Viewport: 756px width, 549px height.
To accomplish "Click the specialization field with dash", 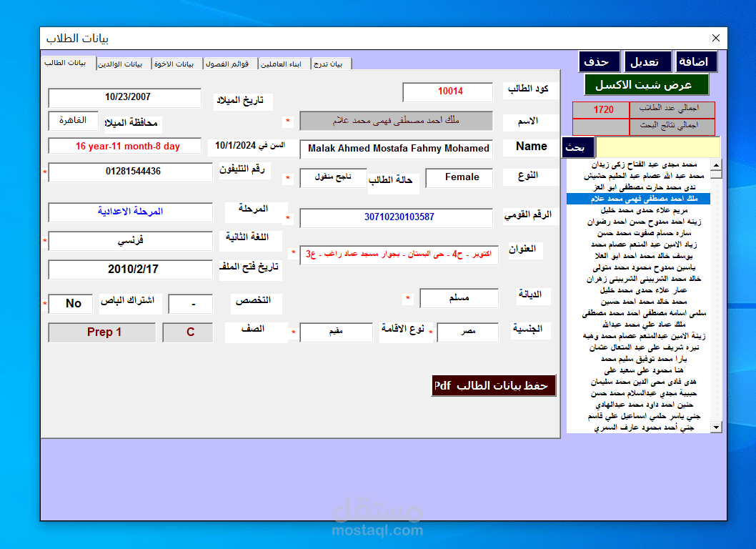I will pos(191,304).
